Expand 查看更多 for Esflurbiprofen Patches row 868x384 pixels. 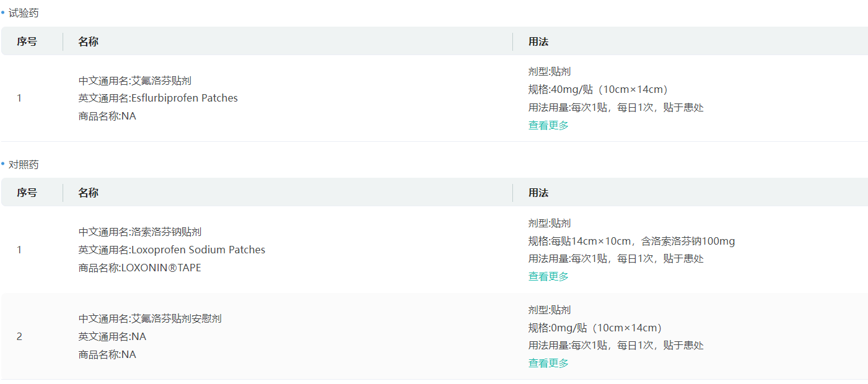click(548, 125)
